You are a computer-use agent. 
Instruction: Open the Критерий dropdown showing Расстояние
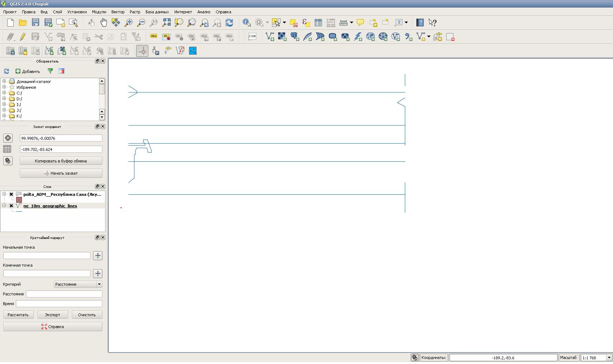tap(78, 284)
